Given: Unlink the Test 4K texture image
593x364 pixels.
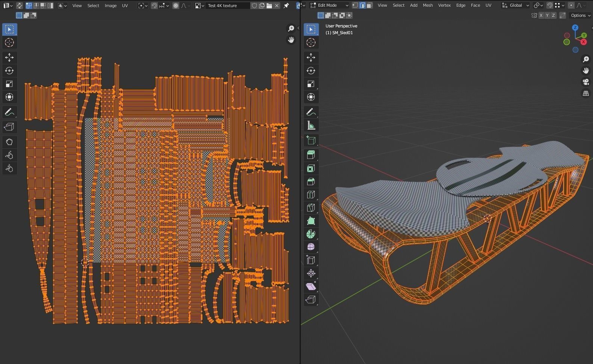Looking at the screenshot, I should [277, 6].
